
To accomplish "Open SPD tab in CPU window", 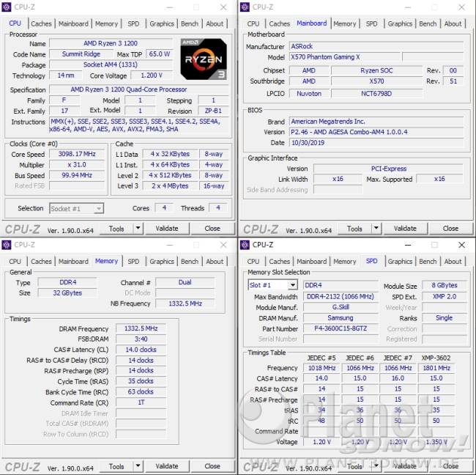I will pyautogui.click(x=133, y=23).
